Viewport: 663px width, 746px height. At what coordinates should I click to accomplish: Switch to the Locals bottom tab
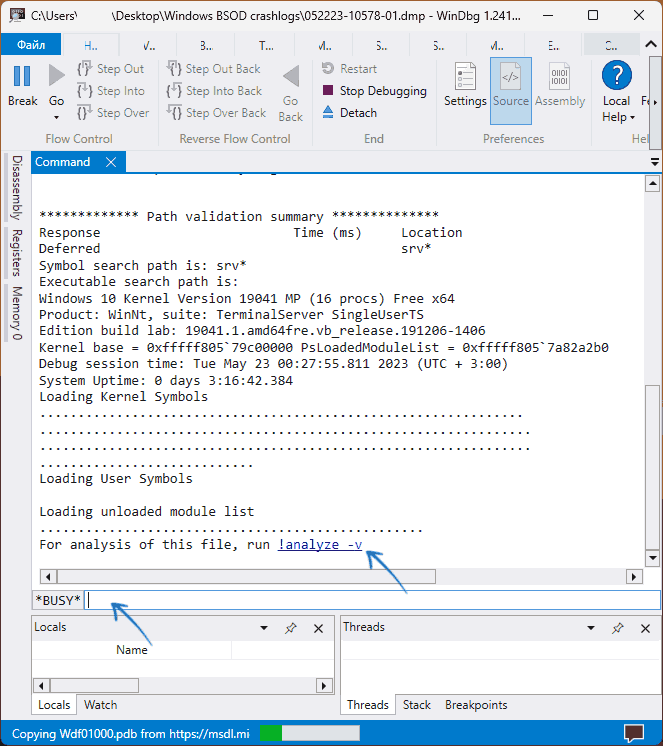tap(54, 705)
